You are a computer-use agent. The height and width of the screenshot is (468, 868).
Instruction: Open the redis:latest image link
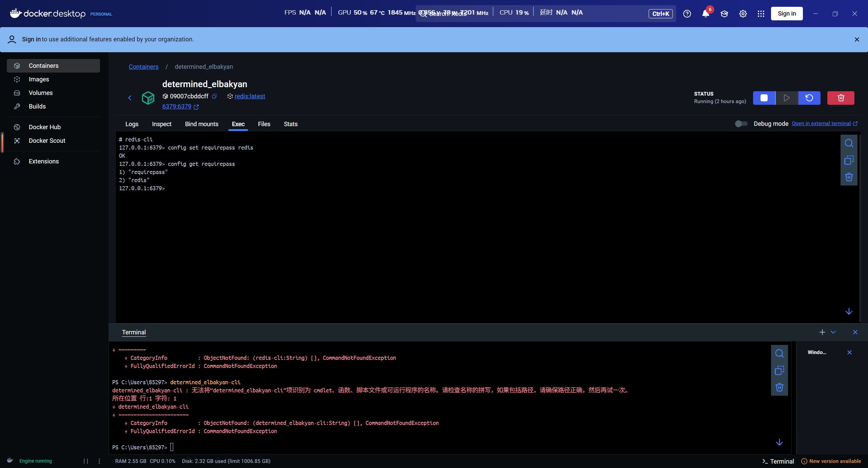pyautogui.click(x=250, y=96)
